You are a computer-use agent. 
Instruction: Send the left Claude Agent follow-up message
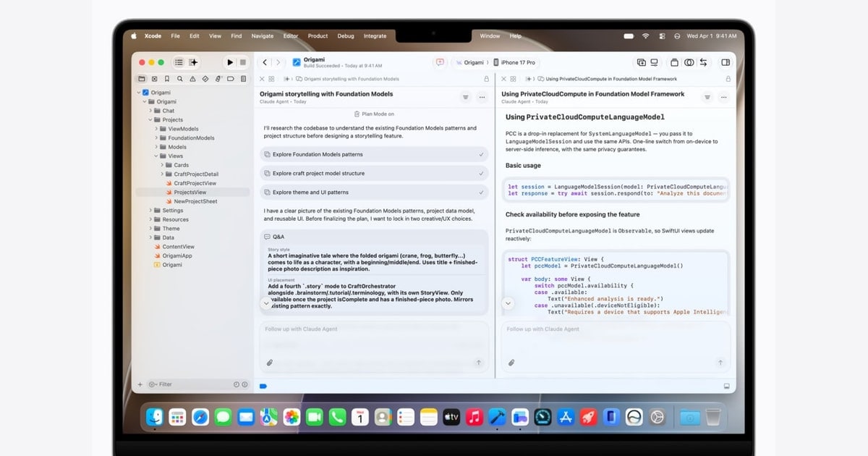click(478, 363)
